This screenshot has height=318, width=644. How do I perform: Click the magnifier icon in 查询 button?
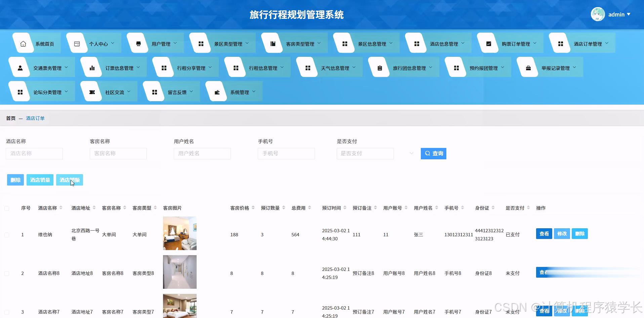(427, 153)
